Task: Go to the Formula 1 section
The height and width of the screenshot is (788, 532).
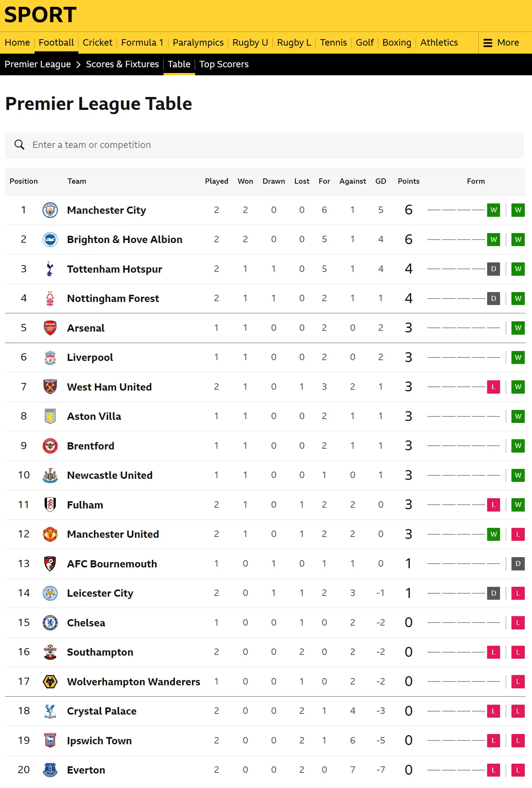Action: pos(142,43)
